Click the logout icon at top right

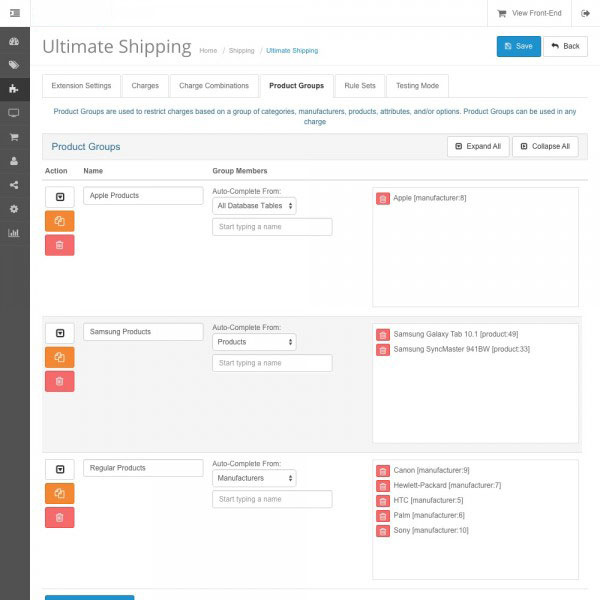tap(585, 13)
